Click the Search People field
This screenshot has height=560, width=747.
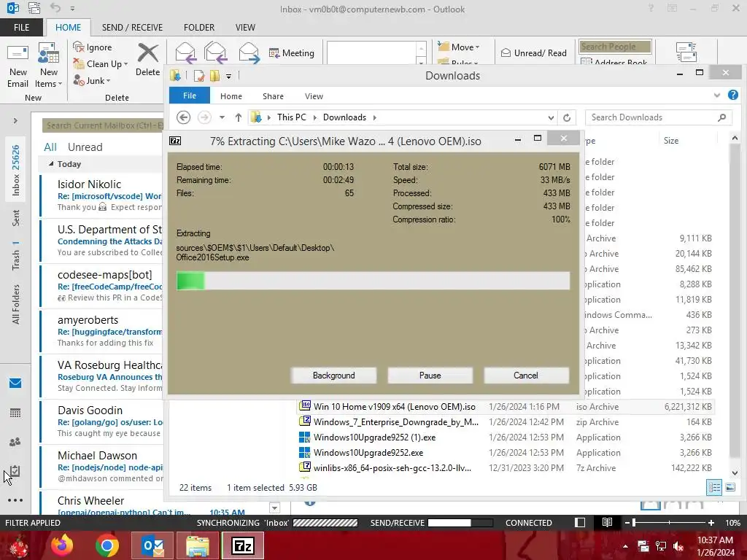615,47
